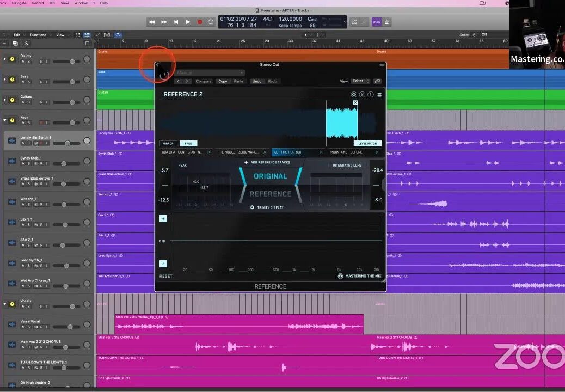This screenshot has height=392, width=565.
Task: Remove the Mountains - Before reference track
Action: [377, 152]
